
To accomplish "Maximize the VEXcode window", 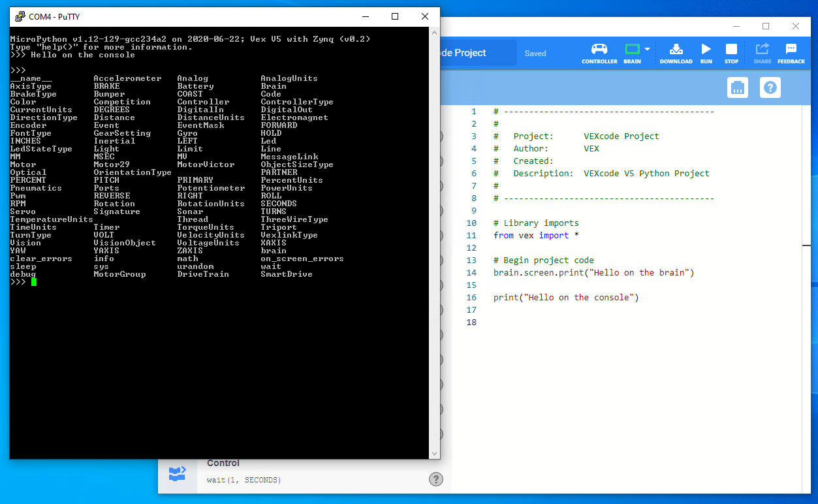I will 766,26.
